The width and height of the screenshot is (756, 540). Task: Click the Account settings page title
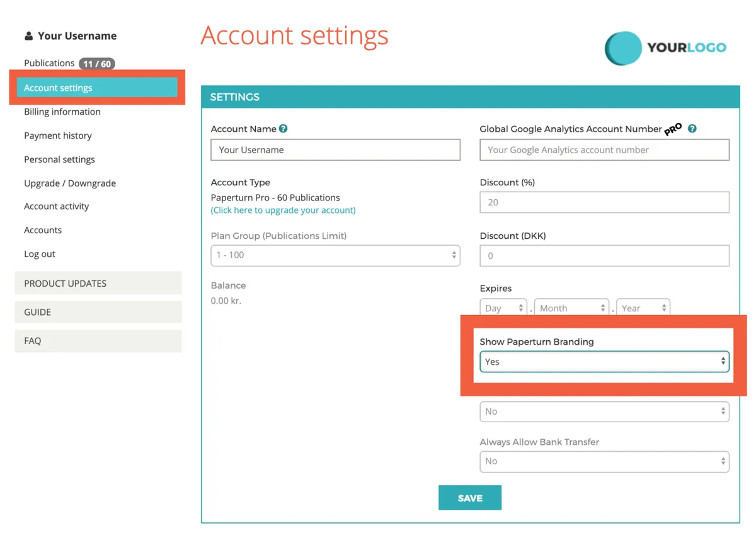point(294,36)
